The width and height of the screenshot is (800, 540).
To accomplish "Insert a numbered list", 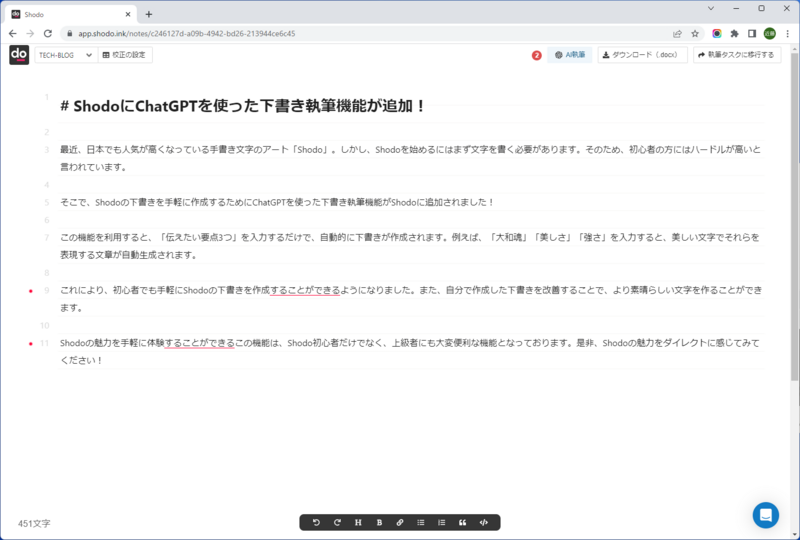I will [442, 522].
